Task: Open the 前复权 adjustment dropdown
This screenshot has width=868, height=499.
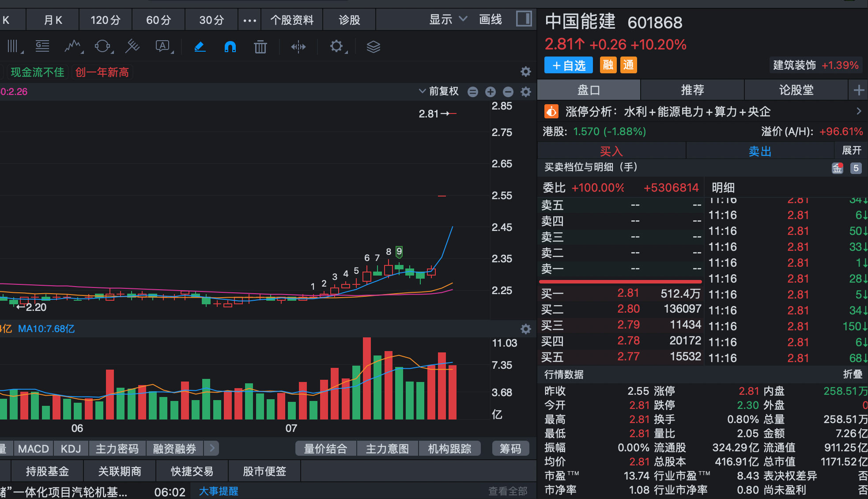Action: (x=438, y=91)
